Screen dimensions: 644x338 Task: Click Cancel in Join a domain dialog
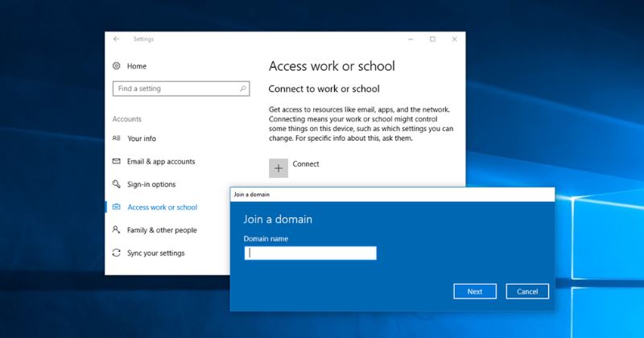coord(527,291)
